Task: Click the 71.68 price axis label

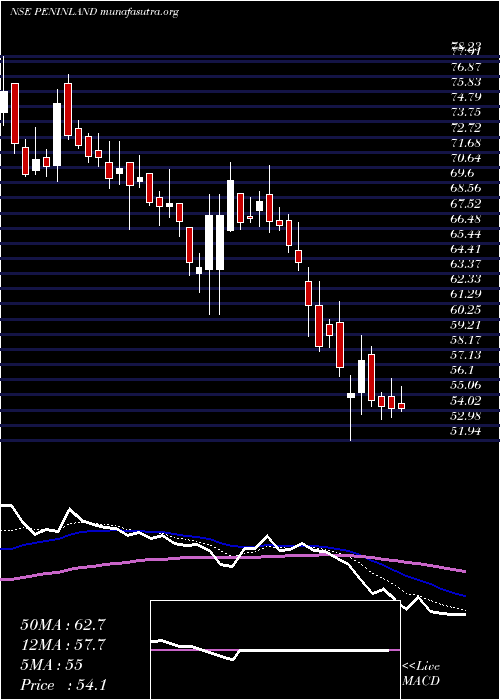Action: pyautogui.click(x=466, y=143)
